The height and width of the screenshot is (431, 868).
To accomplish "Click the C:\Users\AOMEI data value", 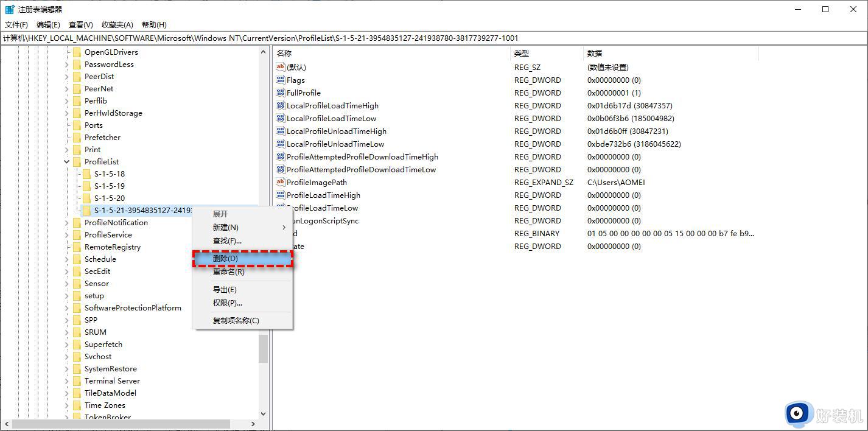I will [616, 182].
